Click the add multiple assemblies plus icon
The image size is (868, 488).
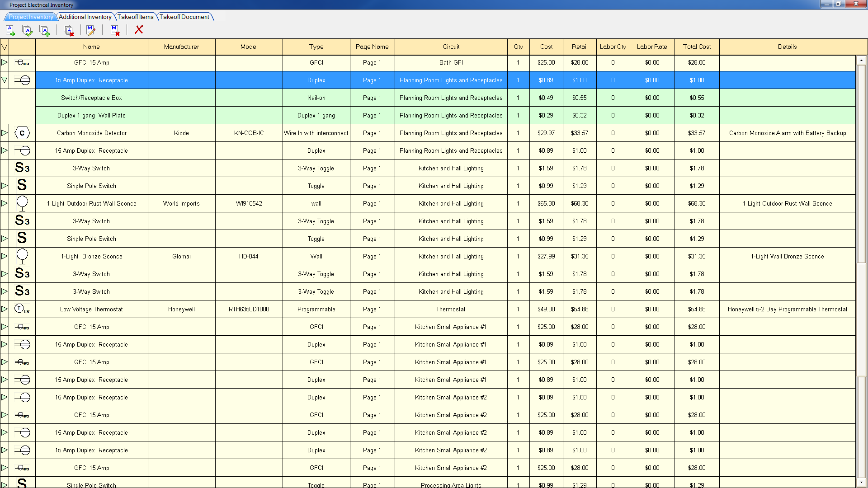44,30
